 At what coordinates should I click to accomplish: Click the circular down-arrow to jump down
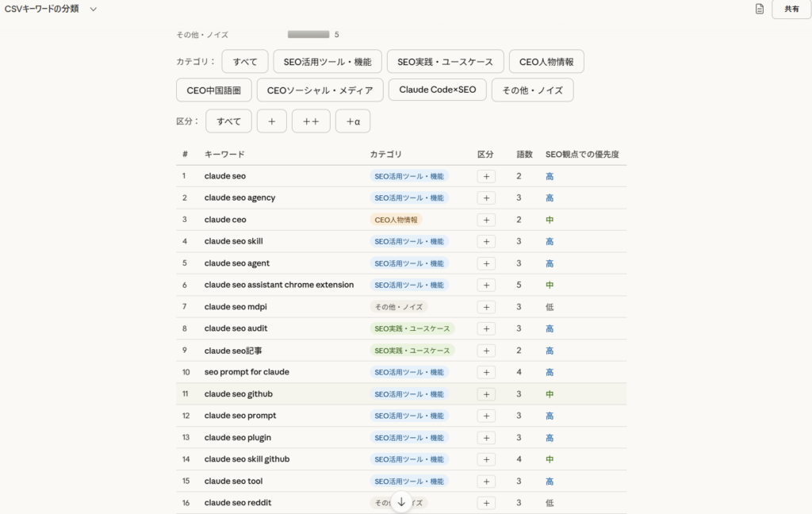402,502
